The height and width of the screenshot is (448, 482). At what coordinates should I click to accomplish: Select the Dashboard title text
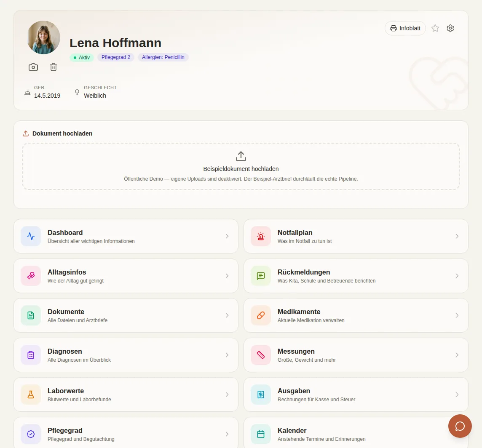pyautogui.click(x=65, y=232)
